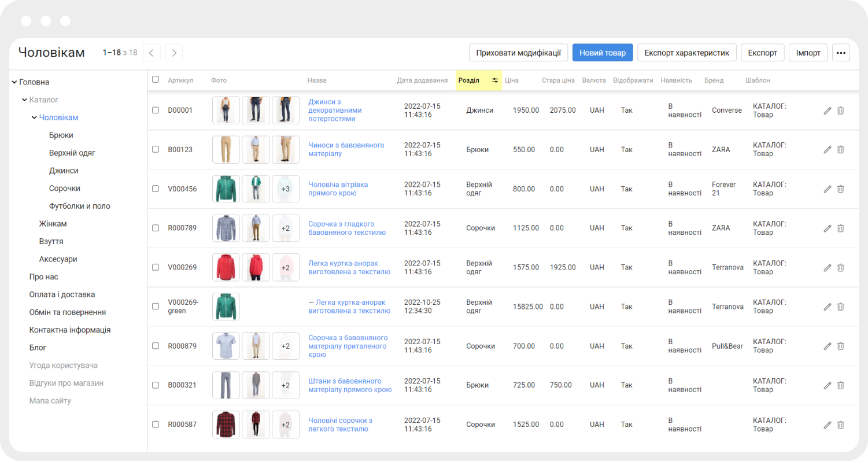868x461 pixels.
Task: Open first red jacket thumbnail of V000269
Action: tap(226, 267)
